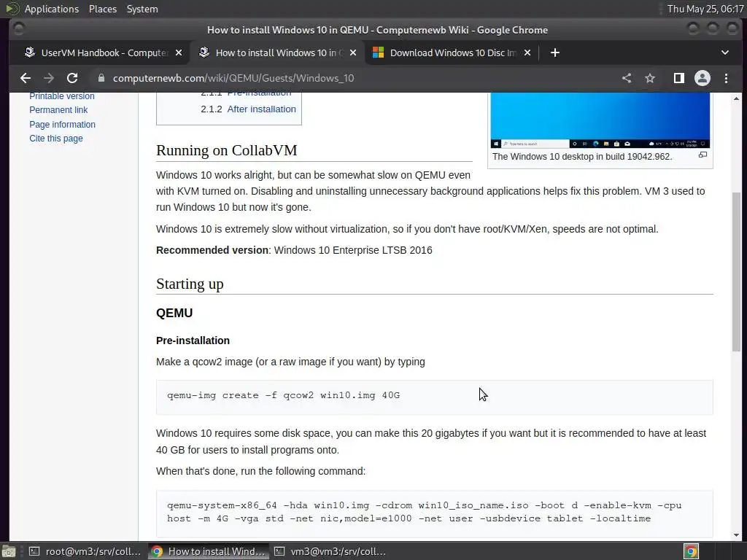Close the Download Windows 10 Disc Image tab
Screen dimensions: 747x560
(x=527, y=52)
